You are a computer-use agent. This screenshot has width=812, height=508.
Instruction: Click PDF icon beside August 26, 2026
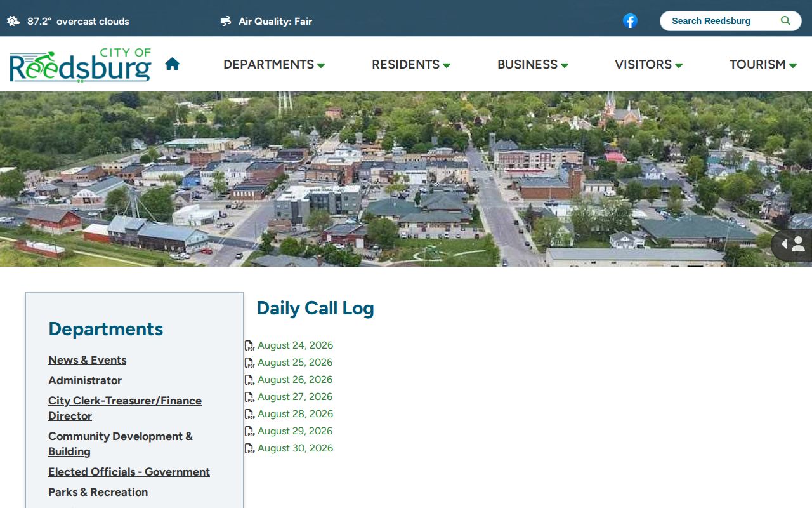249,380
